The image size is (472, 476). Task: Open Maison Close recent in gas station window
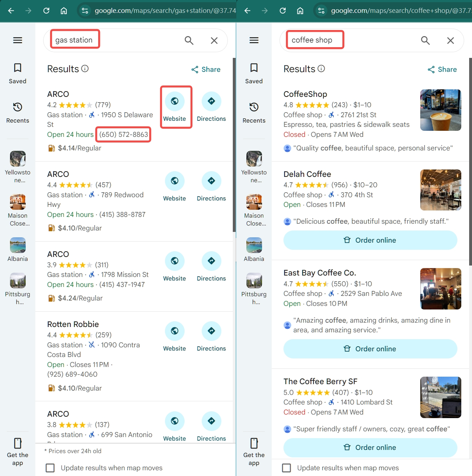pyautogui.click(x=17, y=210)
